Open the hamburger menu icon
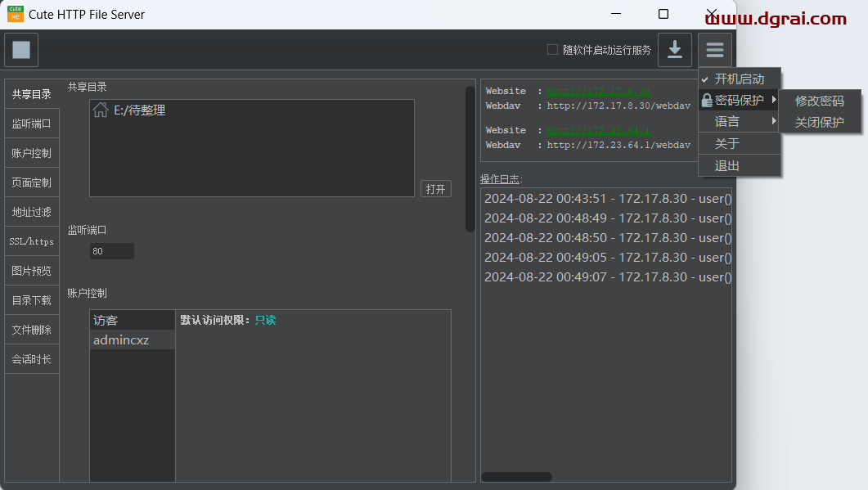Viewport: 868px width, 490px height. (x=715, y=50)
